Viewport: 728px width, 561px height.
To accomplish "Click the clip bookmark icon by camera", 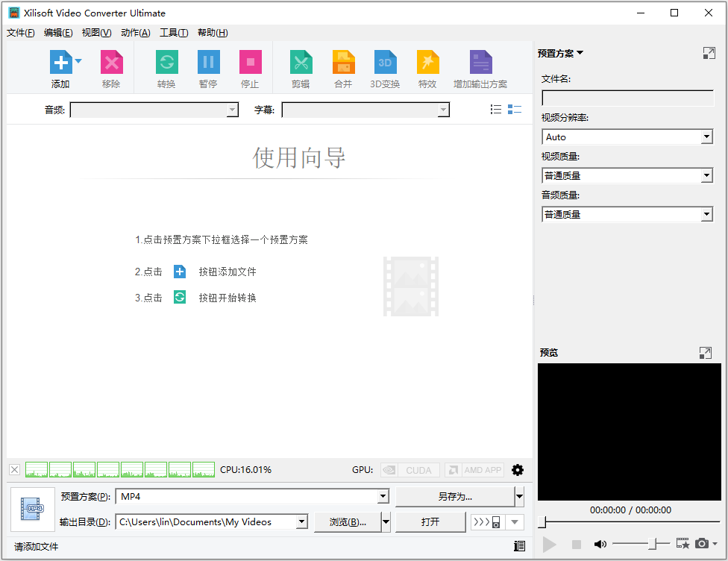I will 683,543.
